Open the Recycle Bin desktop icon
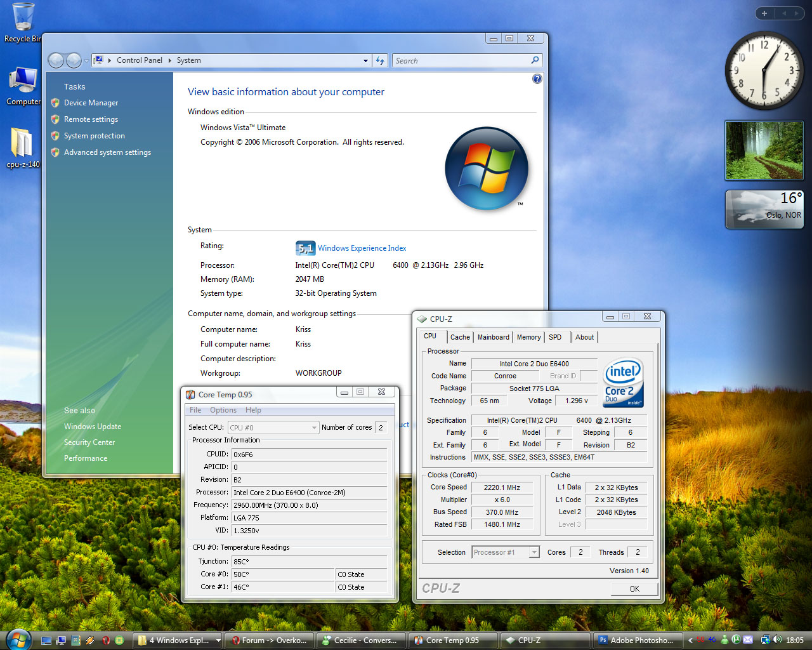This screenshot has height=650, width=812. [23, 22]
